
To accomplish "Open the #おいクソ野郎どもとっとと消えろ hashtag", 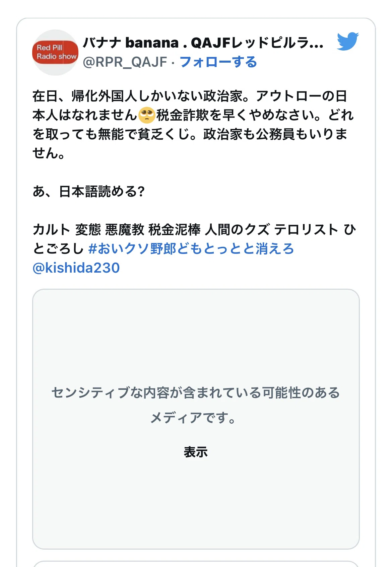I will (191, 249).
